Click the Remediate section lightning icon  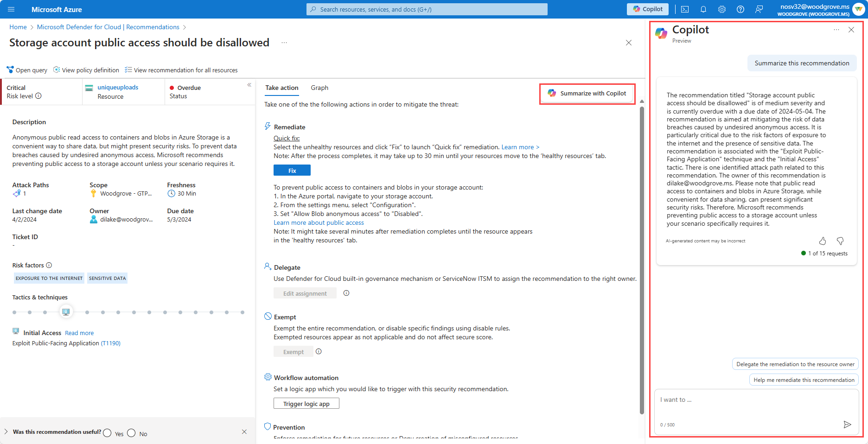(x=268, y=127)
